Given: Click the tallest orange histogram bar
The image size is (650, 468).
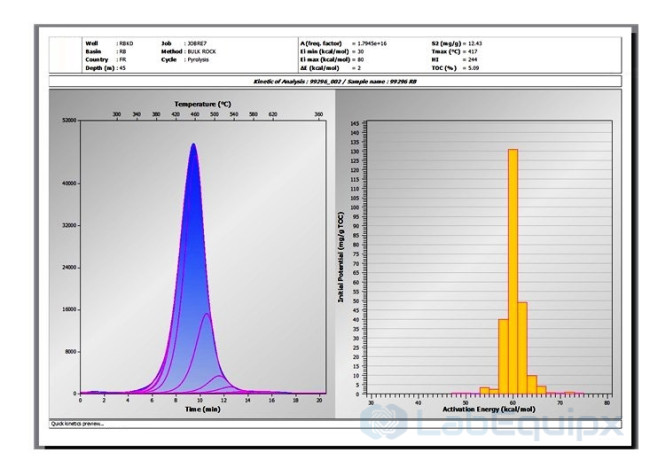Looking at the screenshot, I should click(513, 270).
